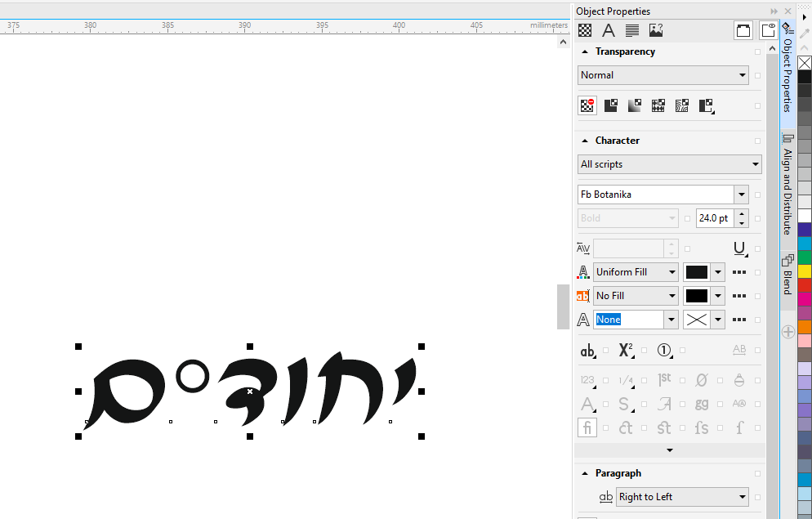Screen dimensions: 812x519
Task: Click the 24.0 pt font size field
Action: (x=716, y=217)
